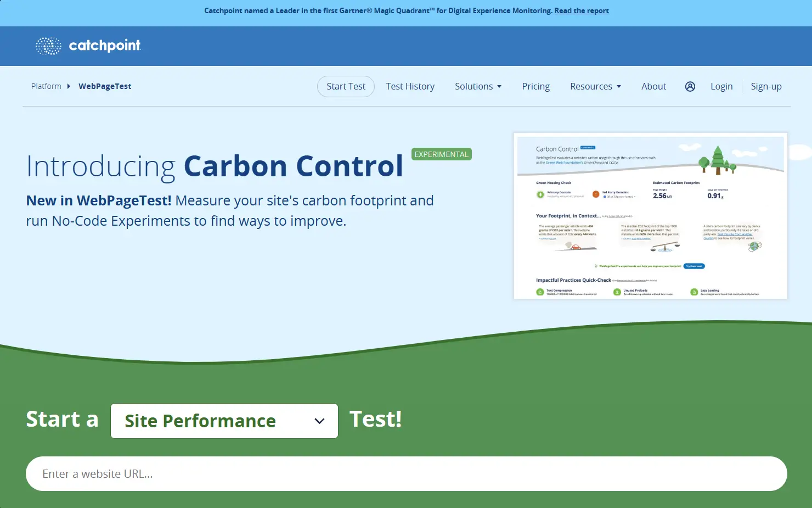Click the EXPERIMENTAL badge
812x508 pixels.
442,154
